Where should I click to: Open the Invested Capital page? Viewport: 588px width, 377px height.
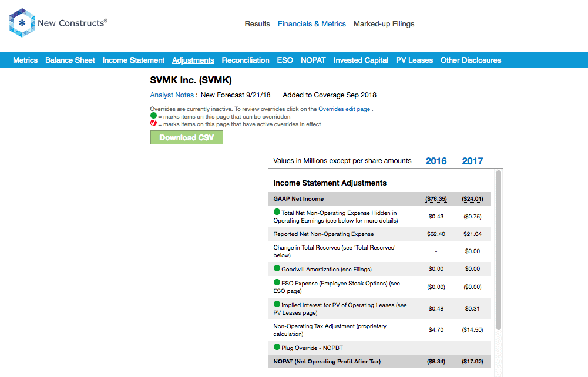[361, 60]
